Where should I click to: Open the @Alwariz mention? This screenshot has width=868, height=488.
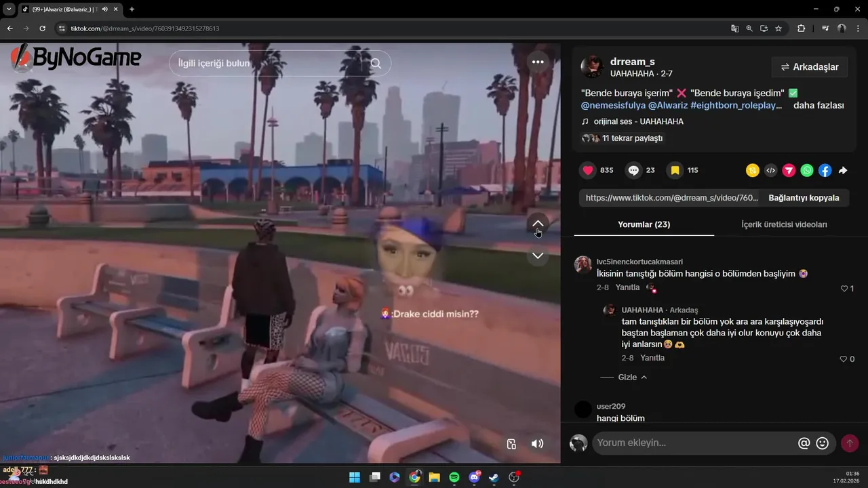[x=668, y=106]
